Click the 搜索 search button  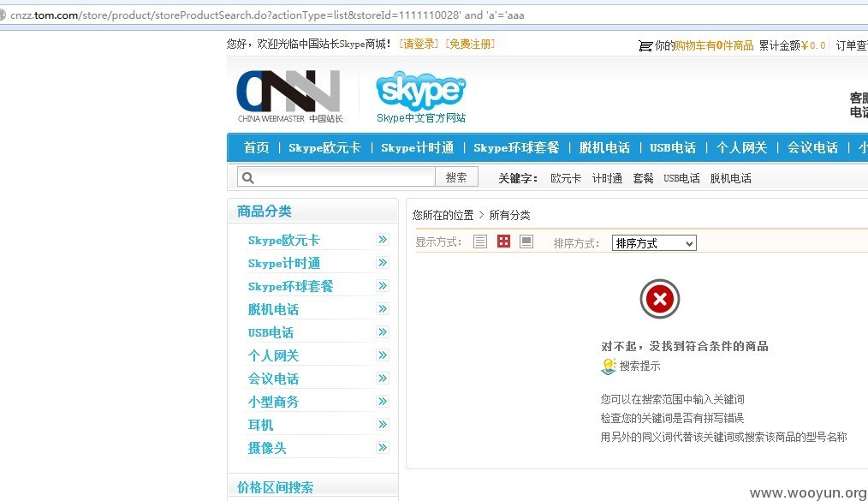457,177
